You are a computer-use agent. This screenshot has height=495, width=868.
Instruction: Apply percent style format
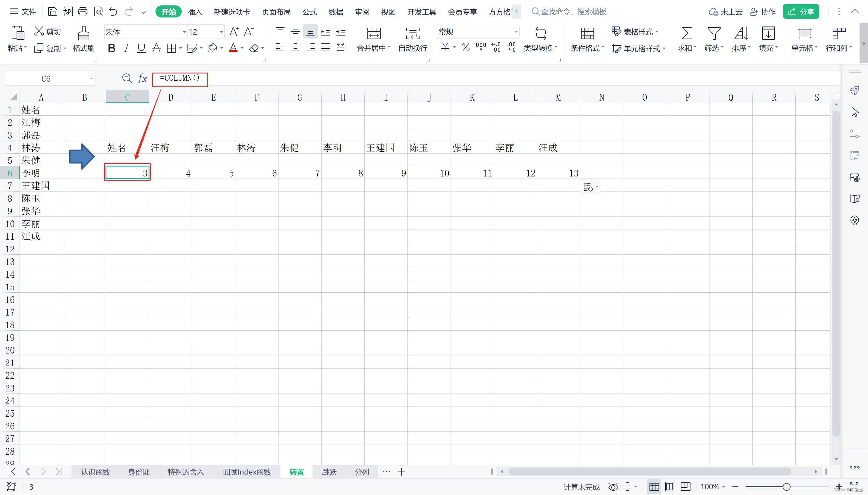coord(466,47)
